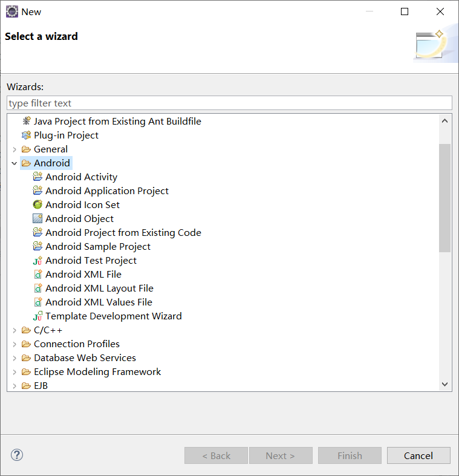Select the Android Activity entry label
Screen dimensions: 459x476
[82, 177]
